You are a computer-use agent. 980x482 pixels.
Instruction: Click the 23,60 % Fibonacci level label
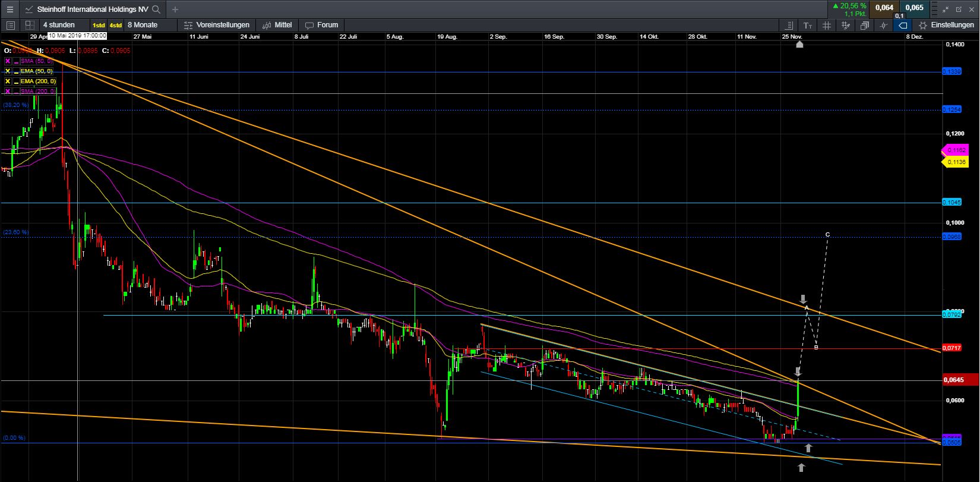15,232
